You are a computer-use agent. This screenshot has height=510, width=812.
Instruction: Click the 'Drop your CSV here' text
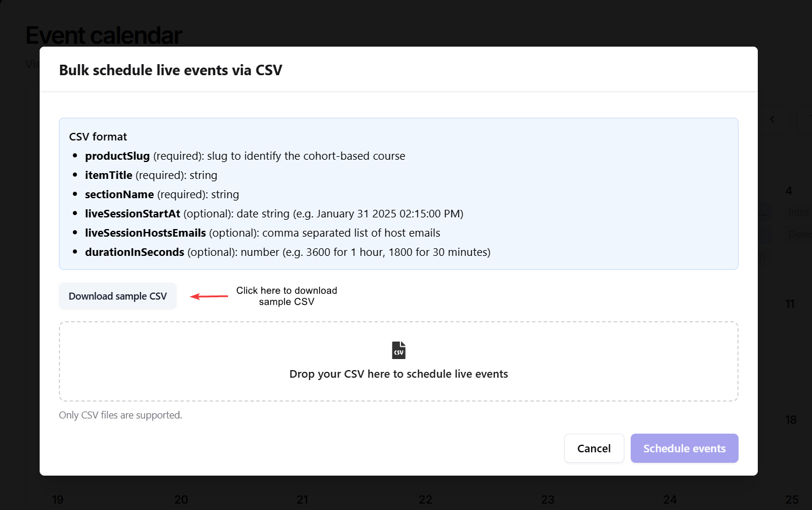point(399,374)
